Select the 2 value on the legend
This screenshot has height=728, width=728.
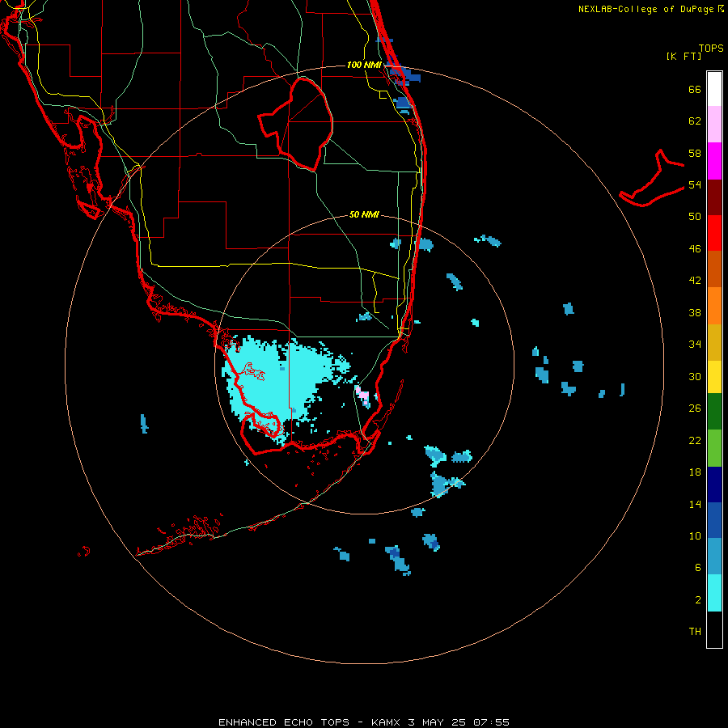click(x=698, y=600)
